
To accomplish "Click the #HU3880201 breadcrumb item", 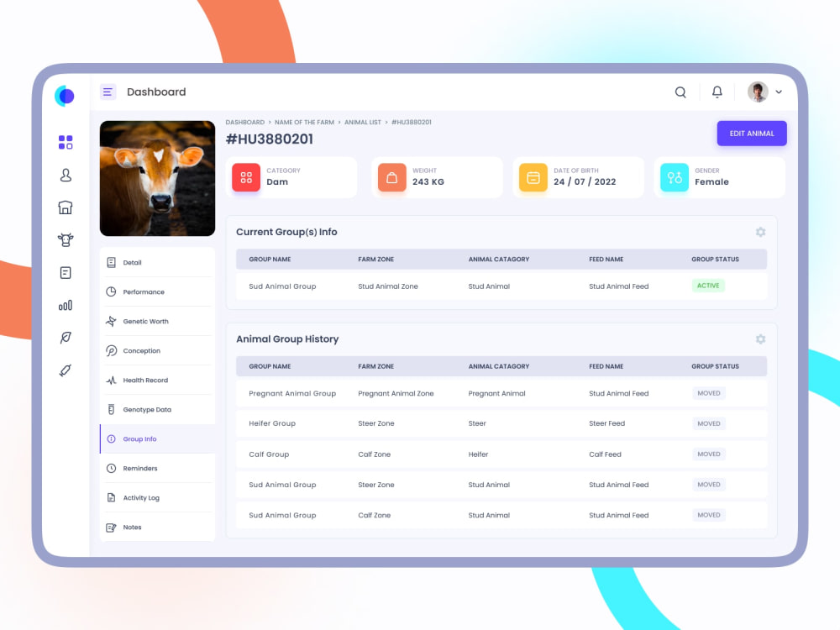I will pos(412,122).
